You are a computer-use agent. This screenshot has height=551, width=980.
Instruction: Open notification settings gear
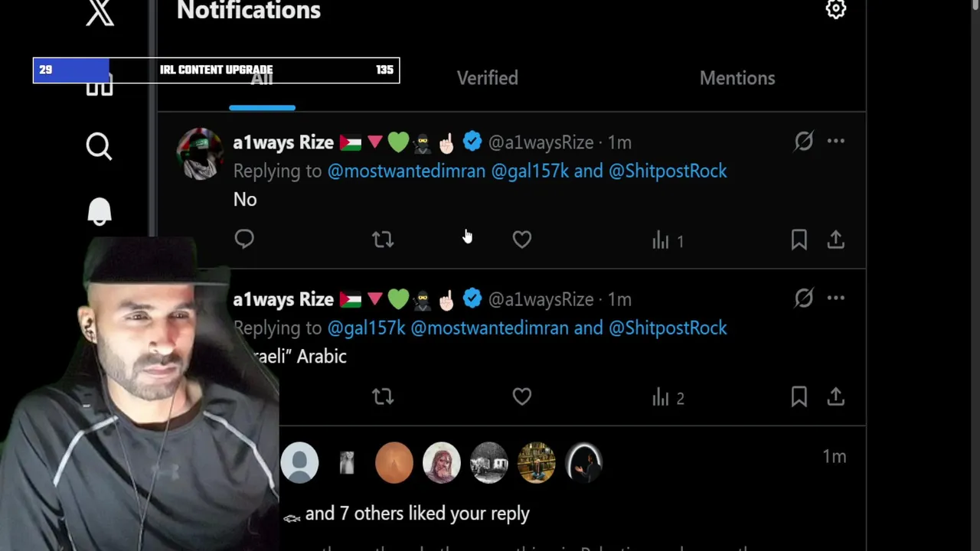point(835,9)
